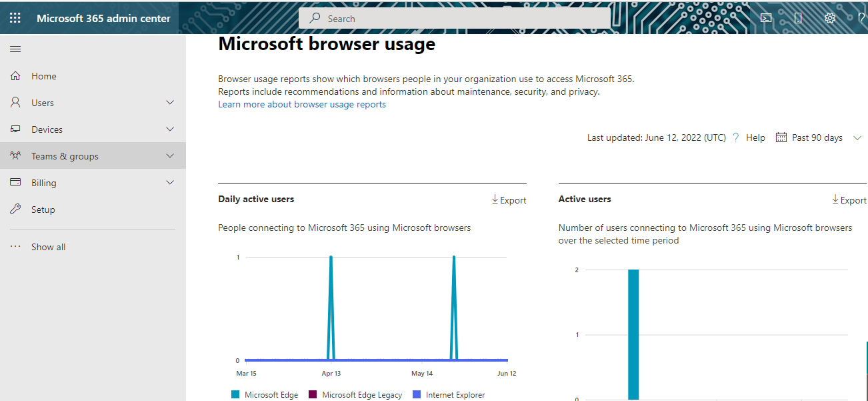This screenshot has width=868, height=401.
Task: Toggle Internet Explorer legend swatch
Action: click(x=417, y=394)
